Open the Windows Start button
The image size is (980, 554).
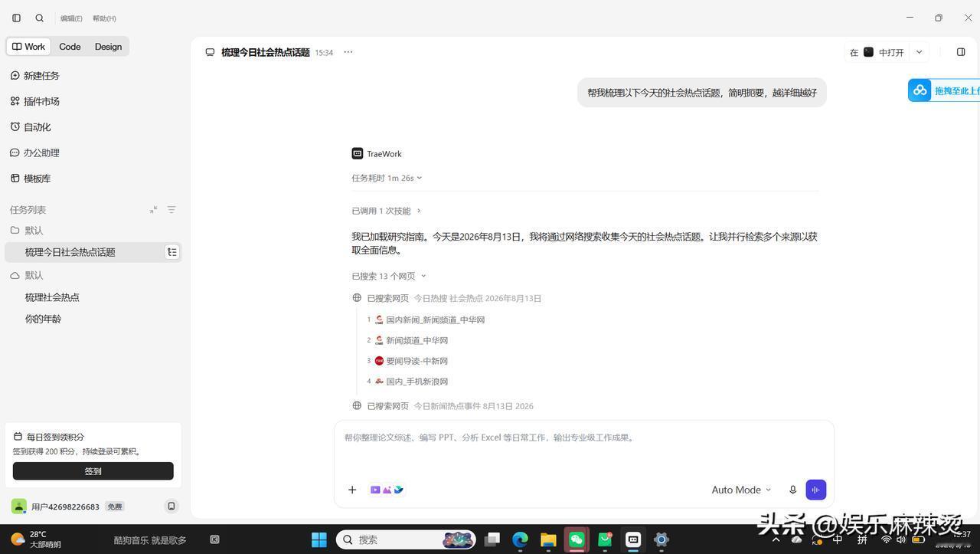[319, 539]
